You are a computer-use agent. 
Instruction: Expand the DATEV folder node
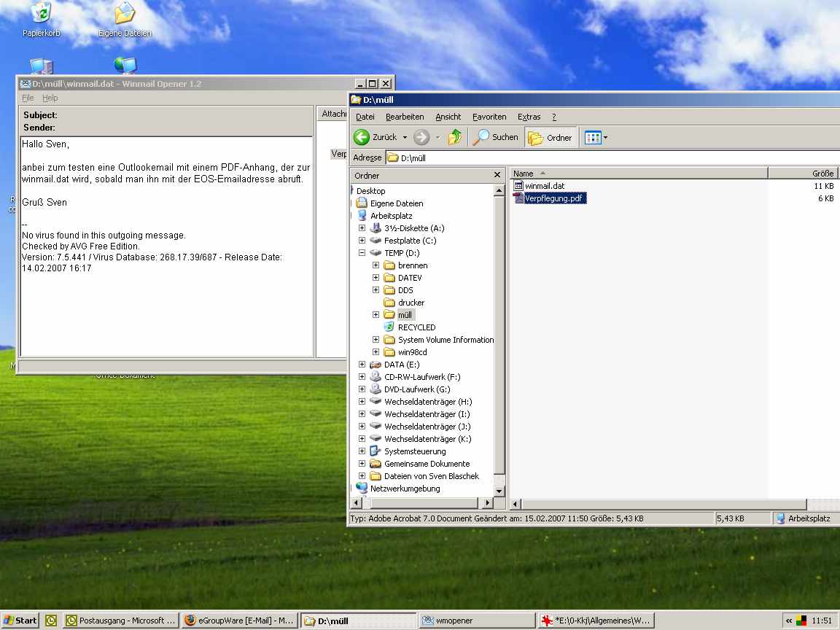pyautogui.click(x=376, y=278)
